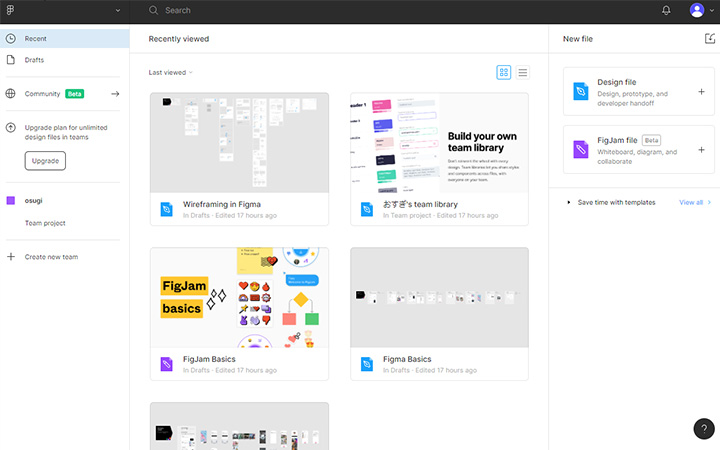
Task: Open Recent in the sidebar
Action: click(36, 38)
